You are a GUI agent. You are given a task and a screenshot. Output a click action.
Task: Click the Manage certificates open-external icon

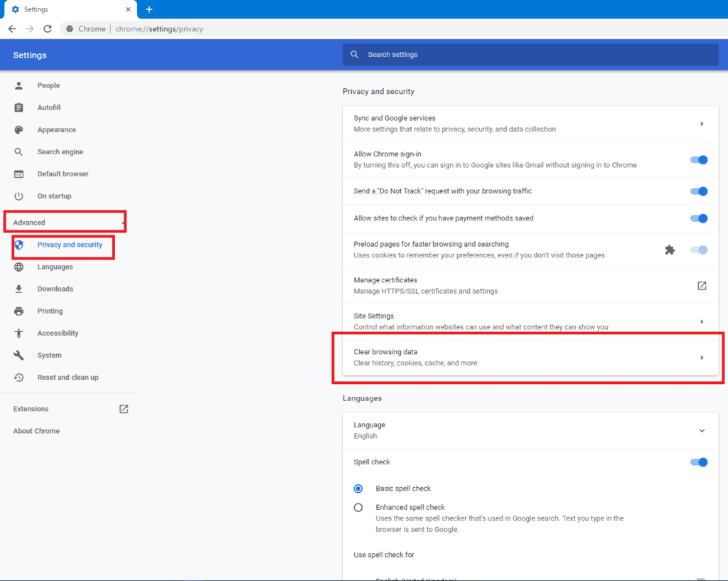coord(702,286)
